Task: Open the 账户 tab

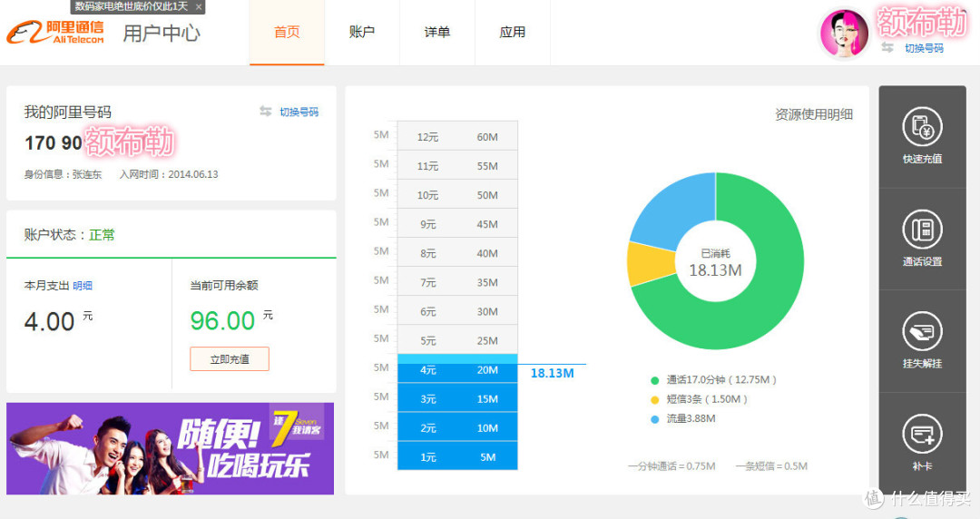Action: 362,33
